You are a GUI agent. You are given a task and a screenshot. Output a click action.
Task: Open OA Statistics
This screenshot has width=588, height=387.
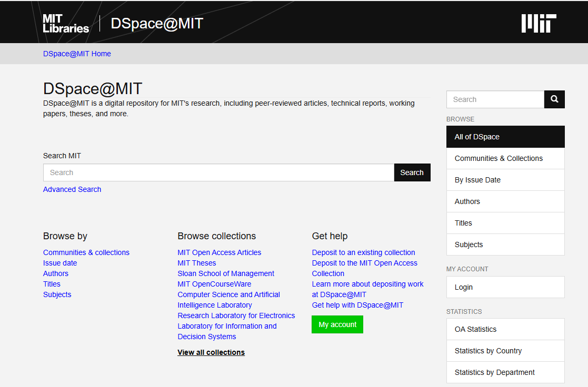click(505, 329)
